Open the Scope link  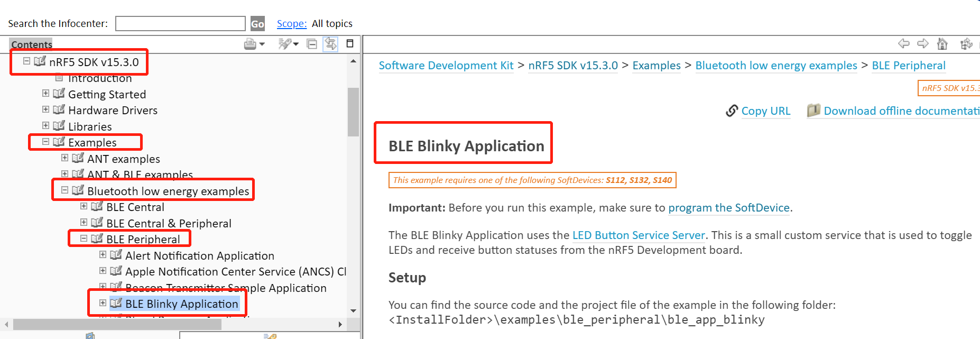point(292,23)
